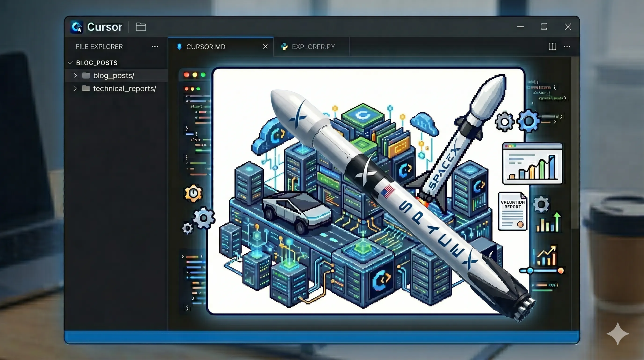
Task: Open File Explorer more options ellipsis
Action: 155,47
